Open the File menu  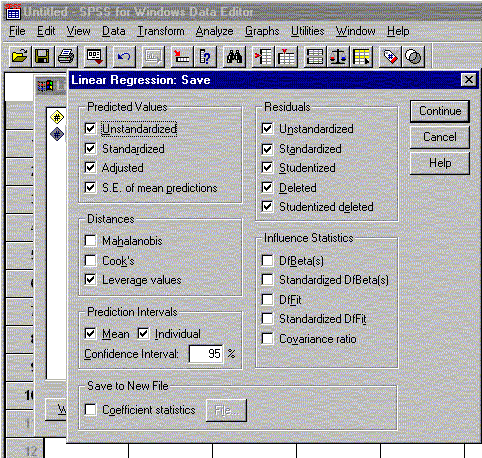(x=17, y=31)
